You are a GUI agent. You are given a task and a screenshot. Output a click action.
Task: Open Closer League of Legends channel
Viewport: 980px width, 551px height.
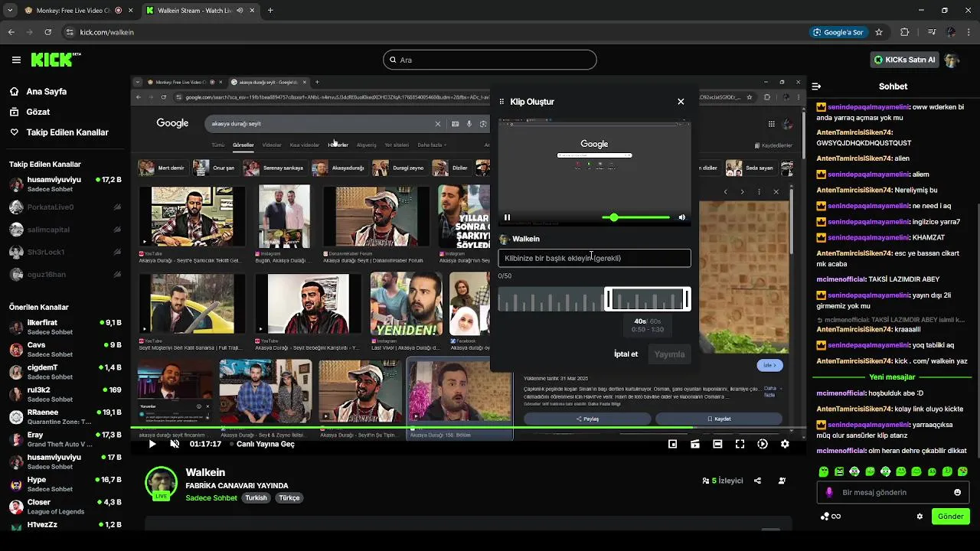click(65, 507)
